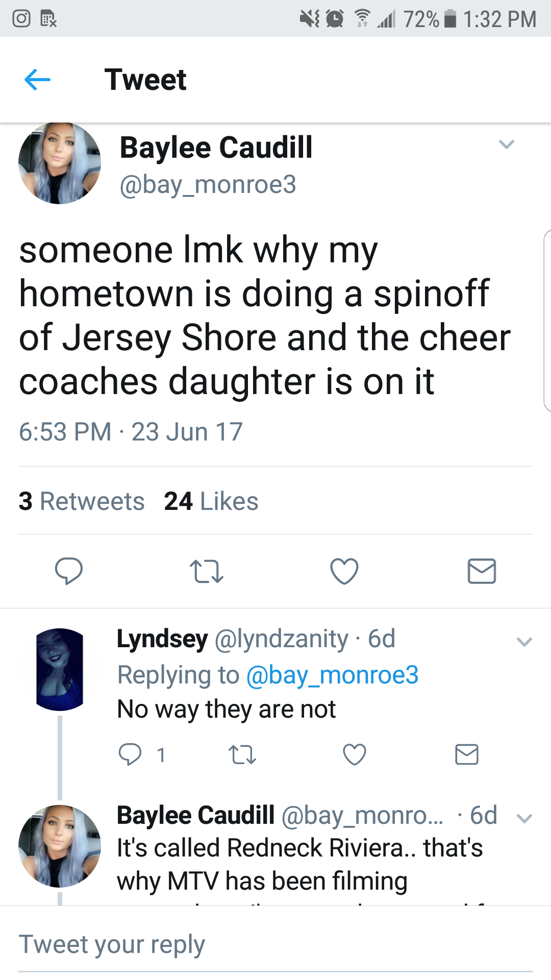This screenshot has height=980, width=551.
Task: View the 3 Retweets list
Action: pyautogui.click(x=82, y=501)
